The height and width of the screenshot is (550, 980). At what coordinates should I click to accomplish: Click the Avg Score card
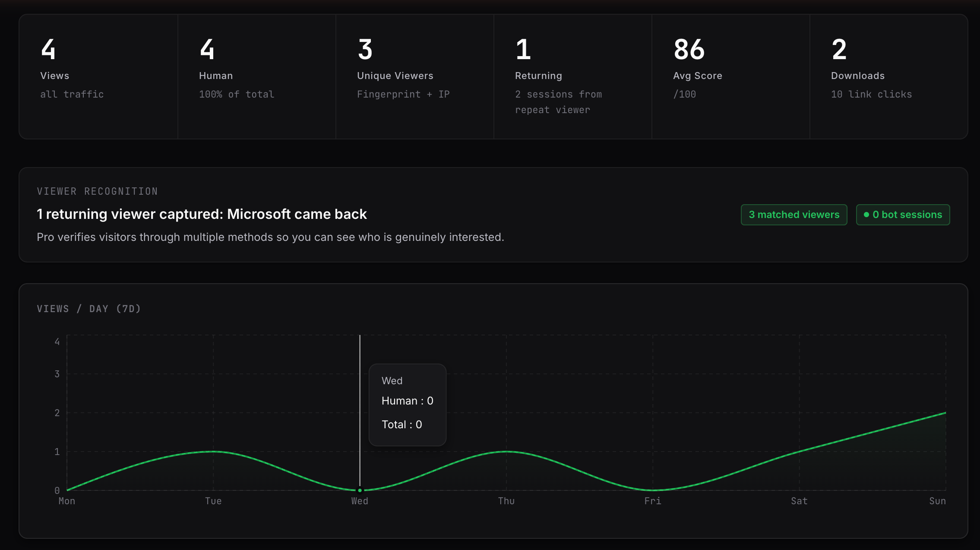730,76
